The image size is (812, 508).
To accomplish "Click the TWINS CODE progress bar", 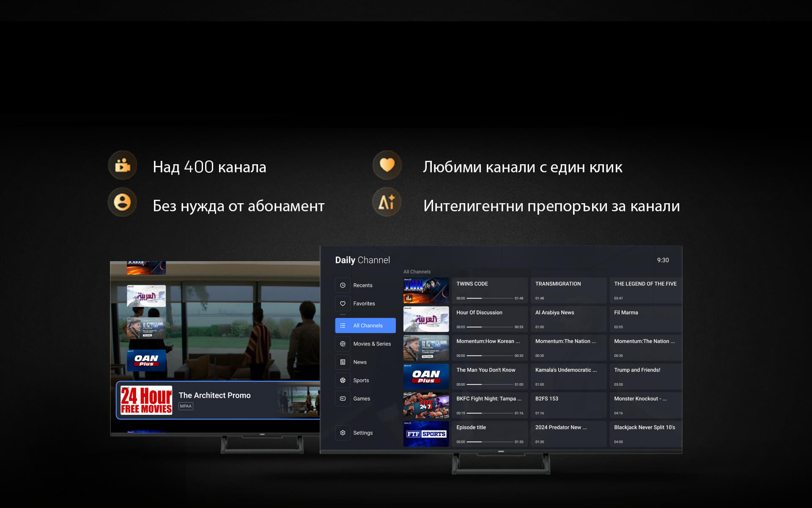I will 490,298.
